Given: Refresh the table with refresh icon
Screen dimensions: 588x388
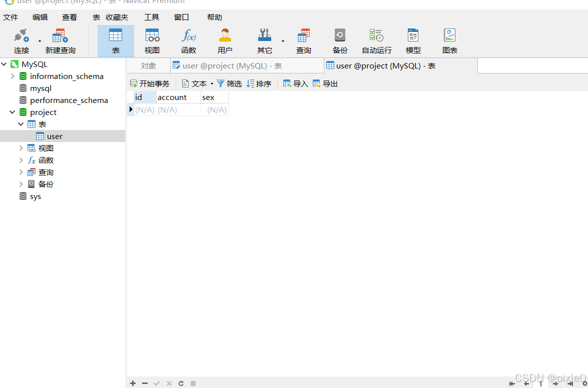Looking at the screenshot, I should (181, 383).
